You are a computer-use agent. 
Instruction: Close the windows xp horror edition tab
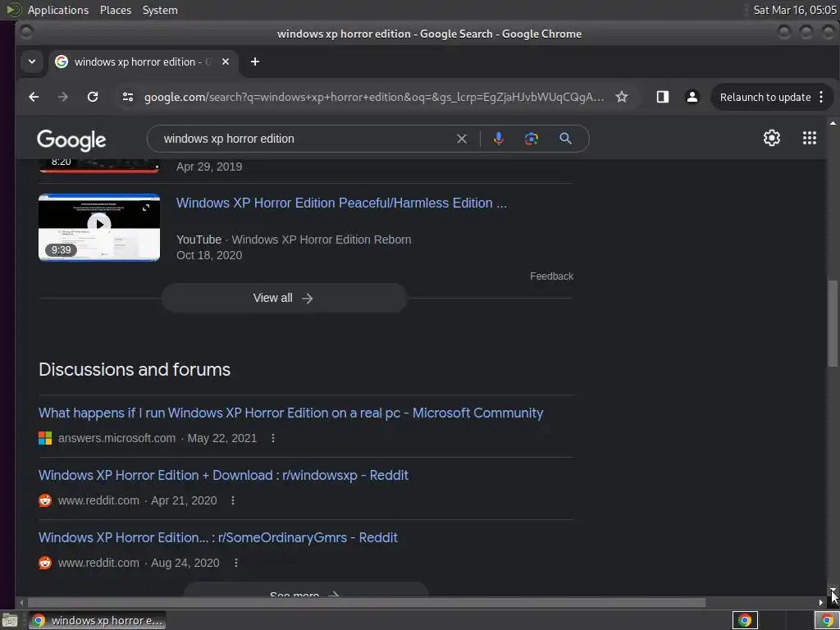226,62
